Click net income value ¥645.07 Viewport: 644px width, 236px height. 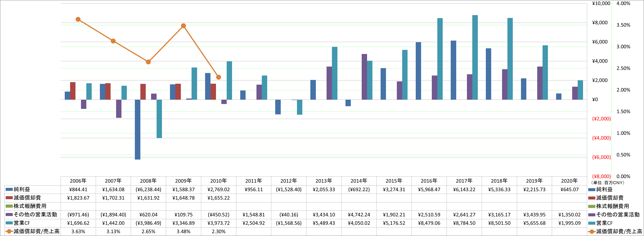click(569, 190)
